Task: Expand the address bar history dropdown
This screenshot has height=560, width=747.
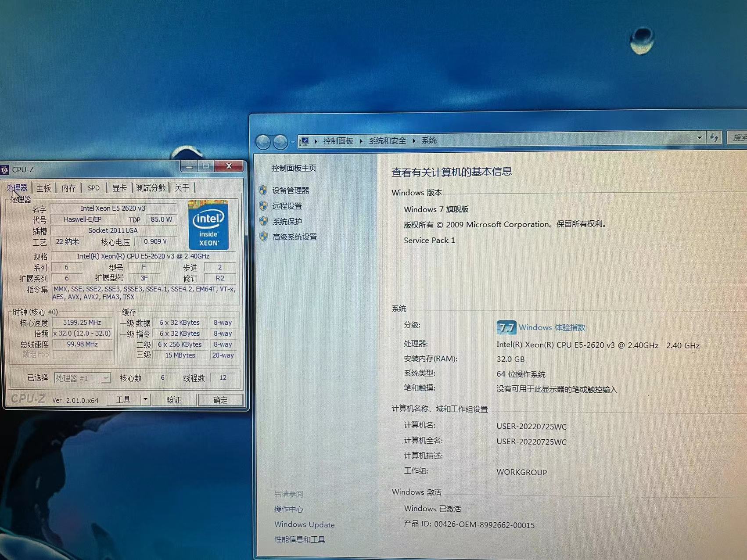Action: (699, 138)
